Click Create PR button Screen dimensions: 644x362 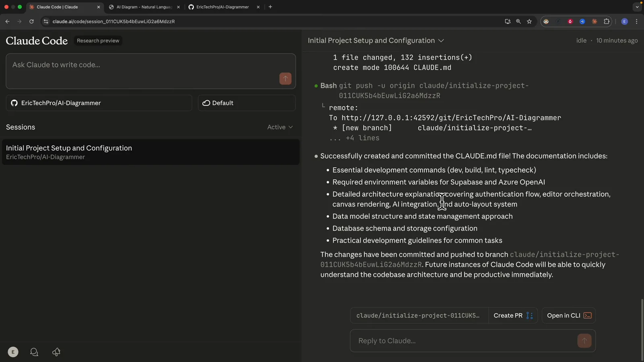[513, 316]
